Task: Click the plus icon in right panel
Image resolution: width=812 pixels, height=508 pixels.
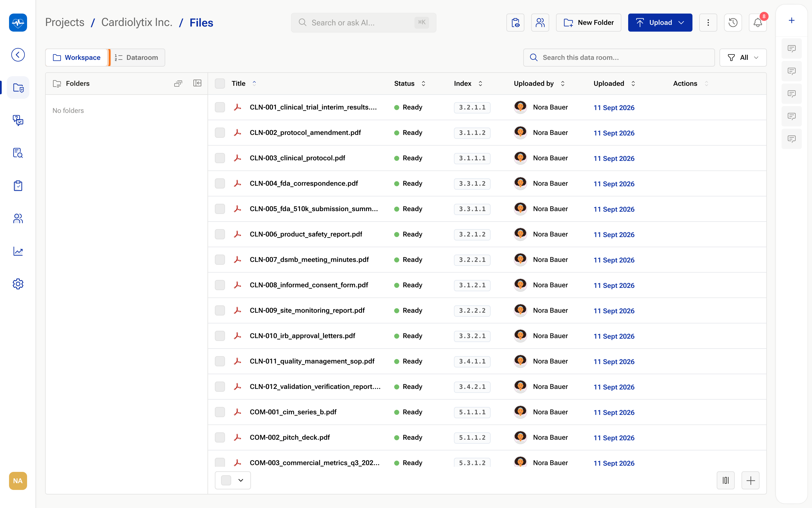Action: pos(792,21)
